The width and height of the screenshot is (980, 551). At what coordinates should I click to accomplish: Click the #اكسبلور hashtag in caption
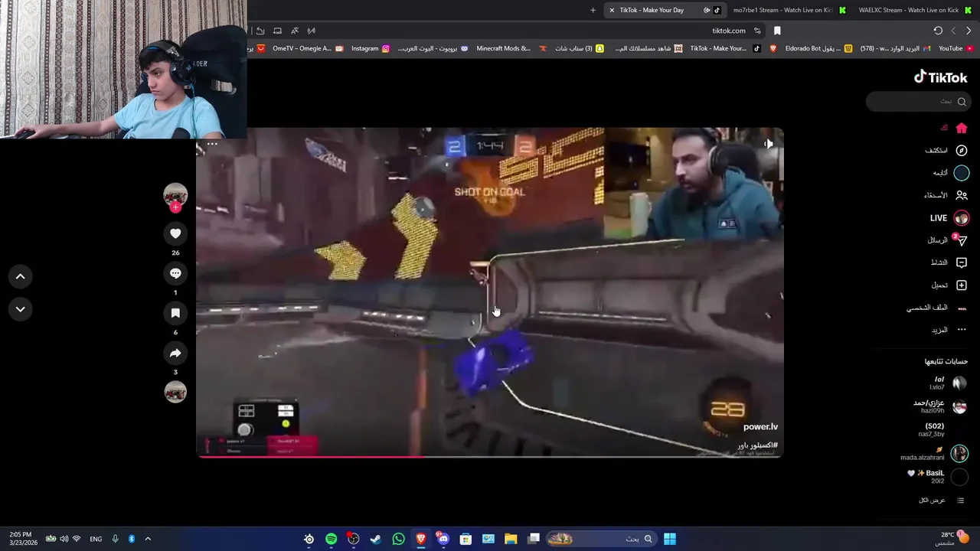click(x=757, y=445)
